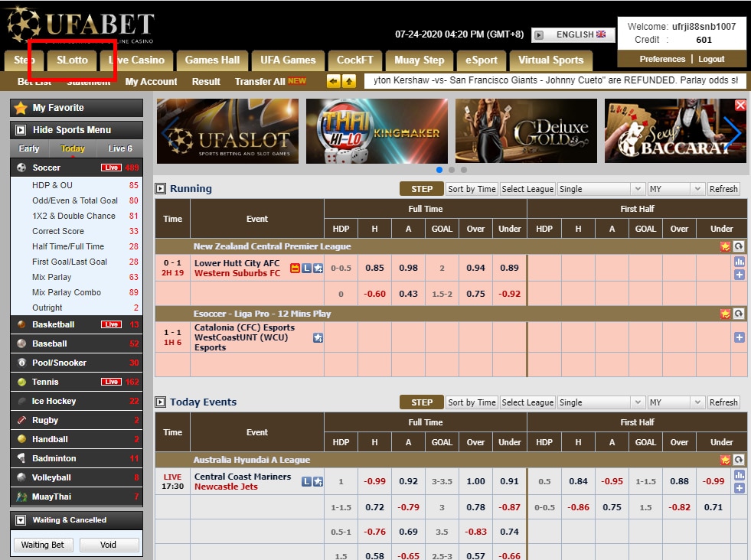Click Refresh in Running section
This screenshot has height=560, width=751.
coord(723,189)
